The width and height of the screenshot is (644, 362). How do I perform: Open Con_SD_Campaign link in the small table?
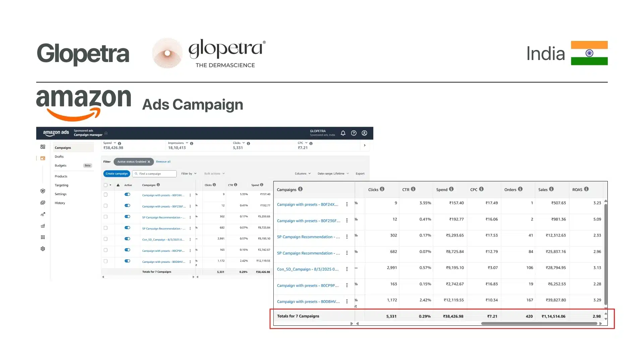163,240
